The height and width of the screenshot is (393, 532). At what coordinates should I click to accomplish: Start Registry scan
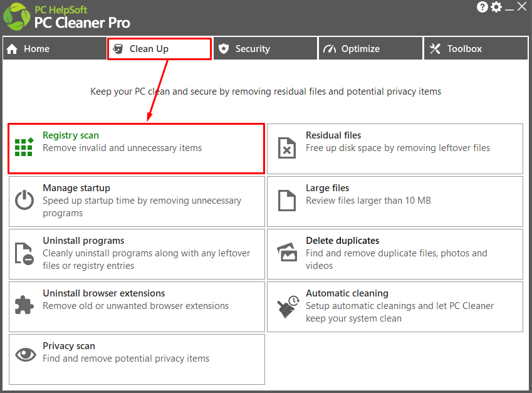point(137,149)
